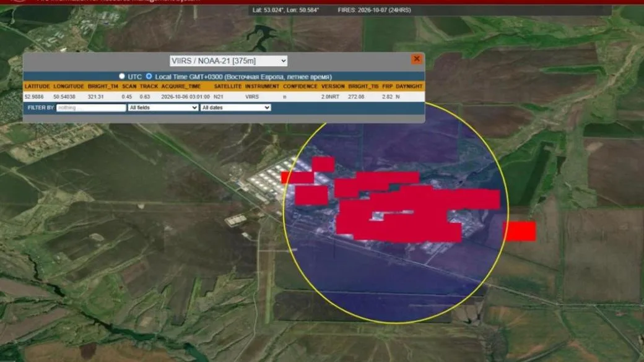Click the Lat/Lon coordinates readout
644x362 pixels.
point(285,10)
